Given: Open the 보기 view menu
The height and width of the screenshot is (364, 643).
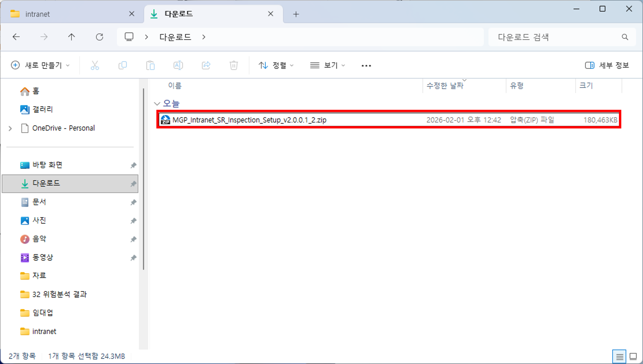Looking at the screenshot, I should (x=327, y=65).
